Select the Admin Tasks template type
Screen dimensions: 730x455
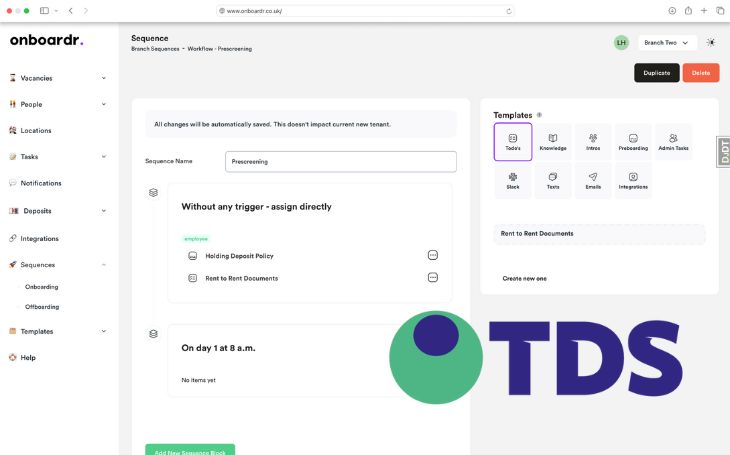pos(673,142)
